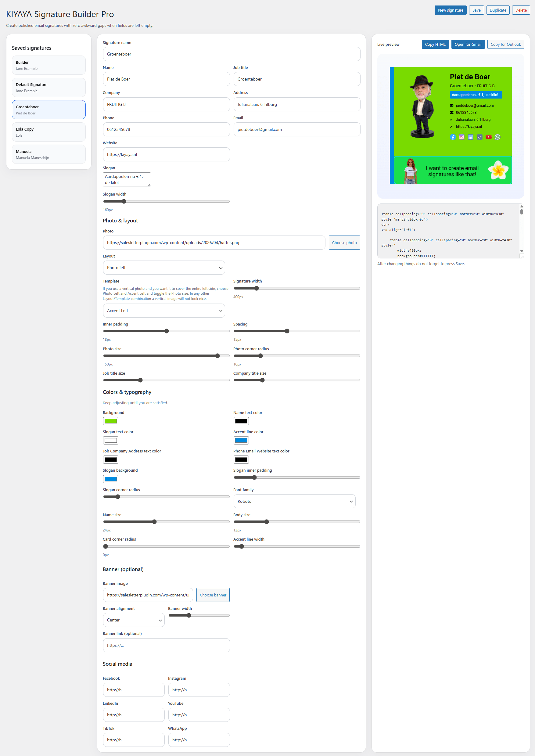Click the TikTok icon in the signature preview
This screenshot has width=535, height=756.
tap(480, 137)
